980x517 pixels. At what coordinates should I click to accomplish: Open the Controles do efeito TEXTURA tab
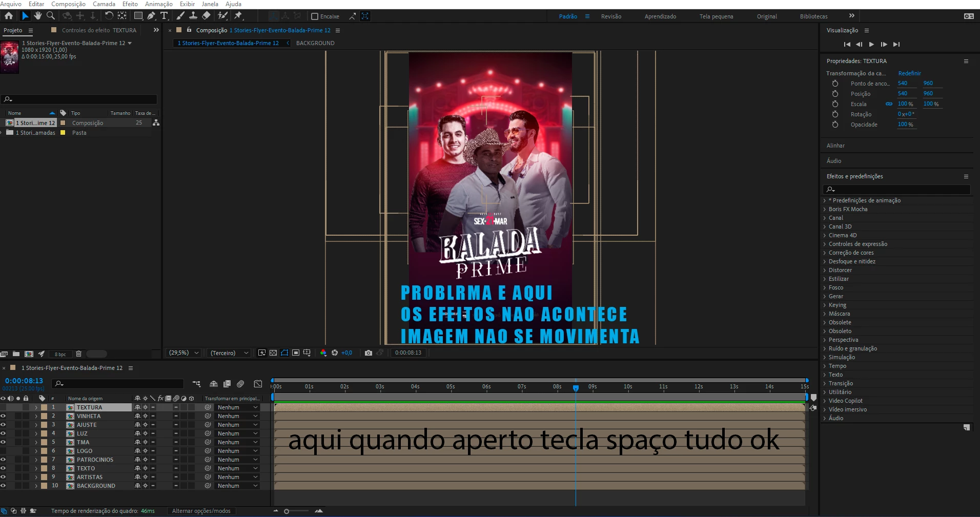click(x=98, y=30)
